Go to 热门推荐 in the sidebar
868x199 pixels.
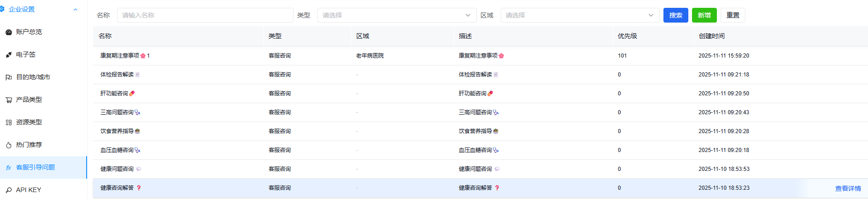(x=29, y=145)
